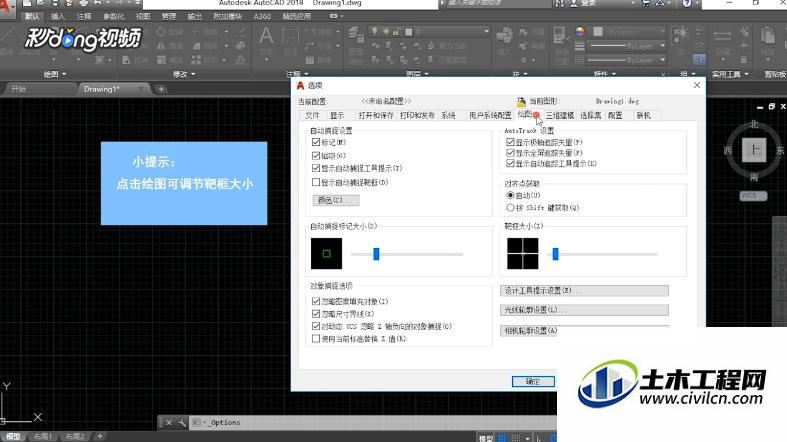Enable 显示自动捕捉靶框(D) checkbox

[x=316, y=182]
